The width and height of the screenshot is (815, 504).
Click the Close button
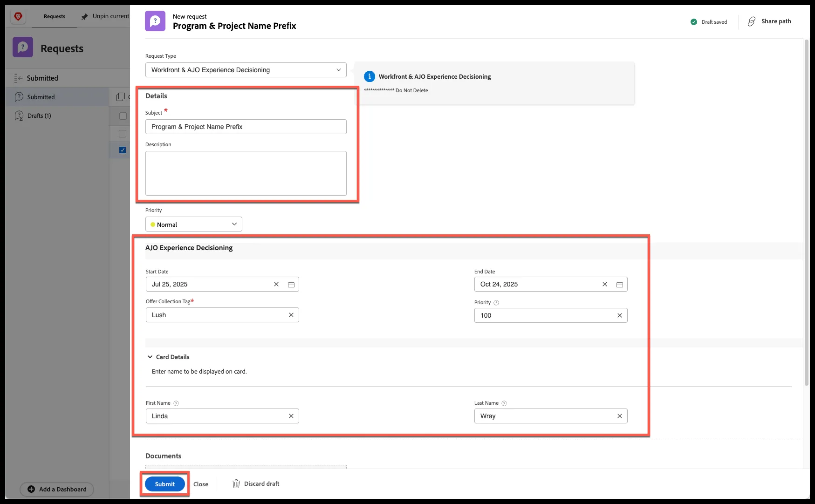tap(201, 484)
